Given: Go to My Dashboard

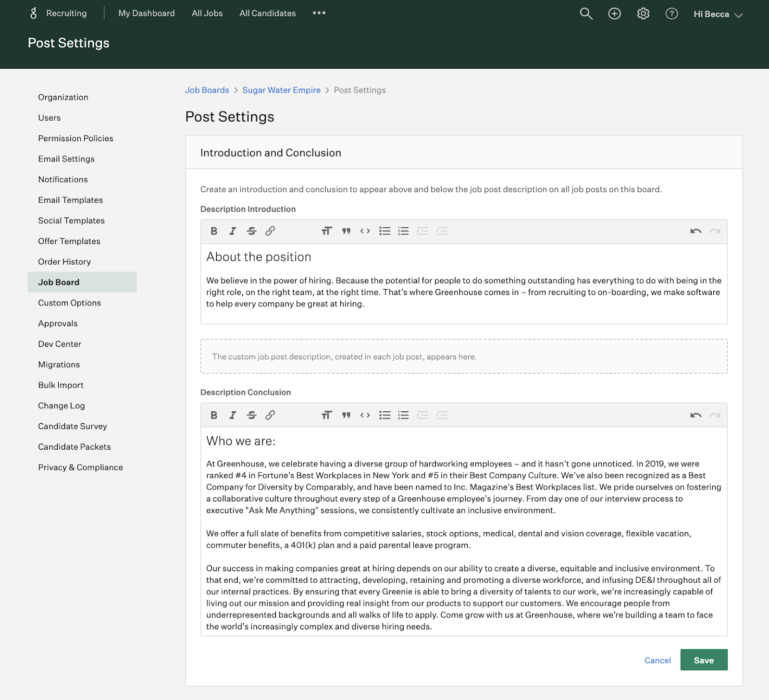Looking at the screenshot, I should (147, 13).
